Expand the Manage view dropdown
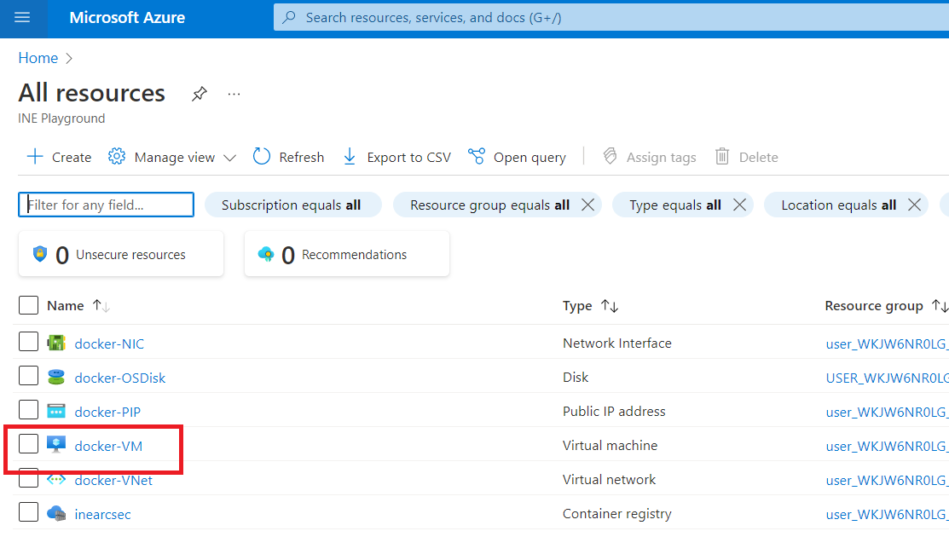 pos(229,158)
